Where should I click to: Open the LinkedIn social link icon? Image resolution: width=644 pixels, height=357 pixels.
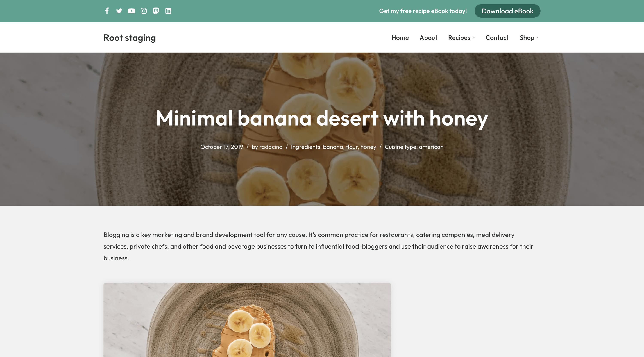(x=168, y=11)
